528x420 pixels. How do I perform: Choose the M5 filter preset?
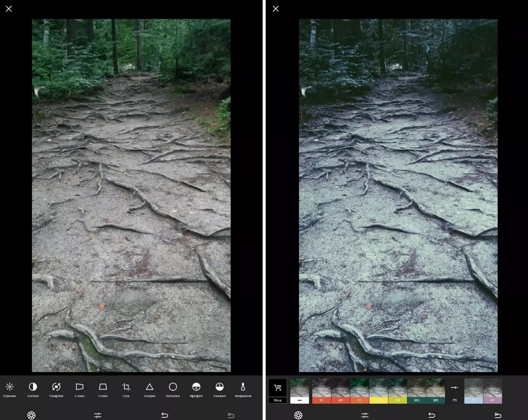coord(436,391)
